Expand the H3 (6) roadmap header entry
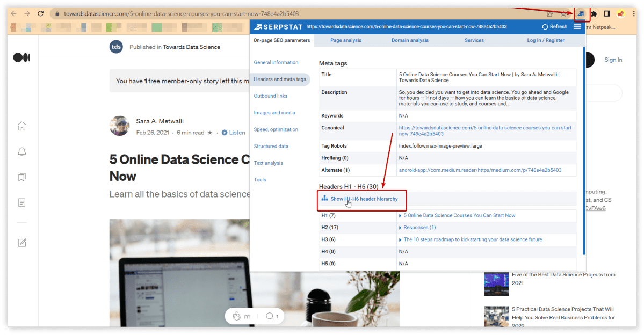The width and height of the screenshot is (644, 335). pyautogui.click(x=400, y=239)
